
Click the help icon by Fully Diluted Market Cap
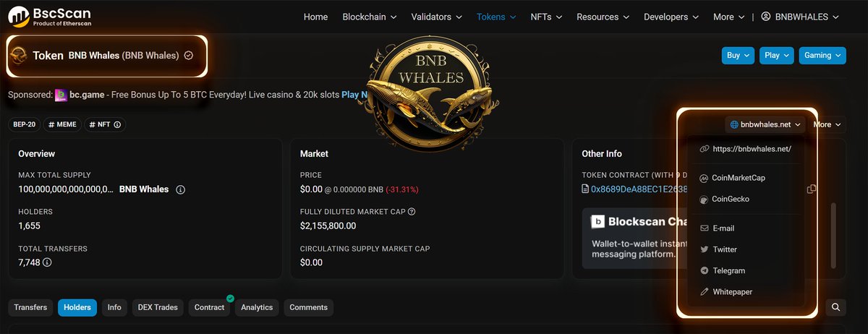(x=412, y=212)
